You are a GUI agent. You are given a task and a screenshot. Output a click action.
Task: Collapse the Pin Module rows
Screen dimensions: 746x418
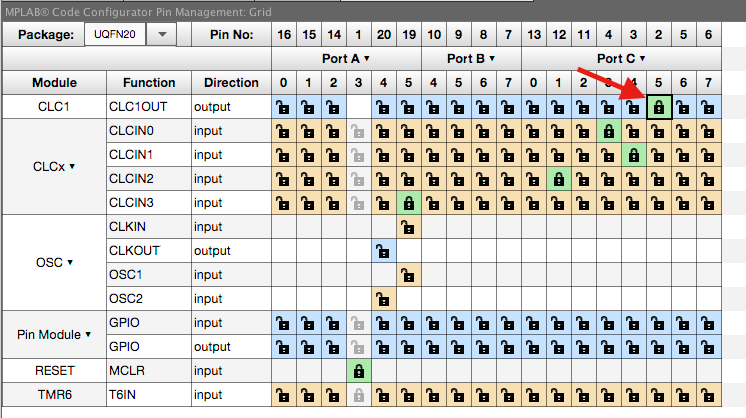click(x=87, y=334)
